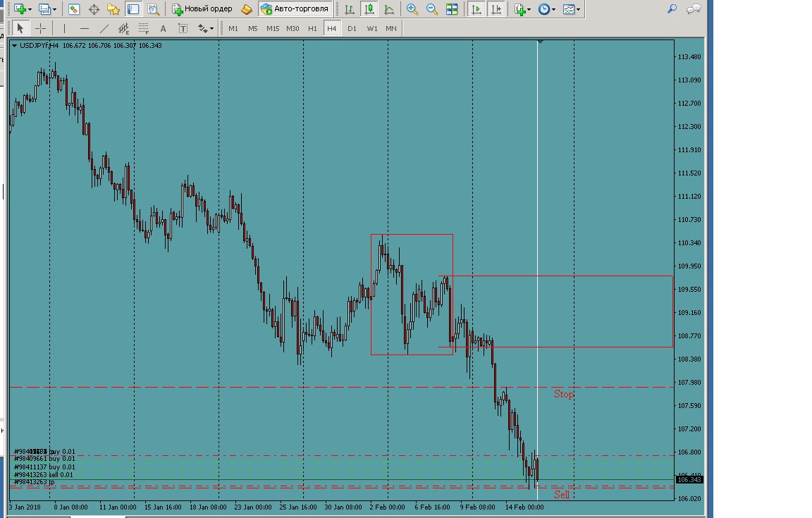Switch chart to candlesticks type
This screenshot has height=518, width=812.
coord(369,8)
